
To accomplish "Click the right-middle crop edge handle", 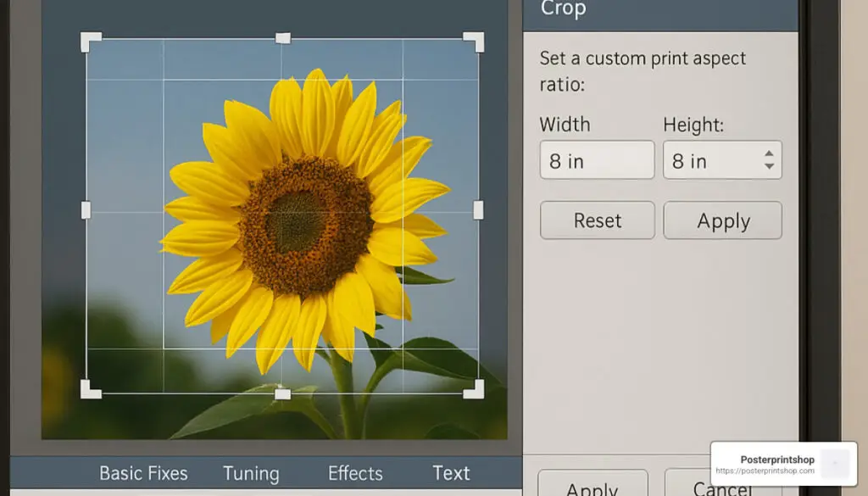I will click(478, 210).
